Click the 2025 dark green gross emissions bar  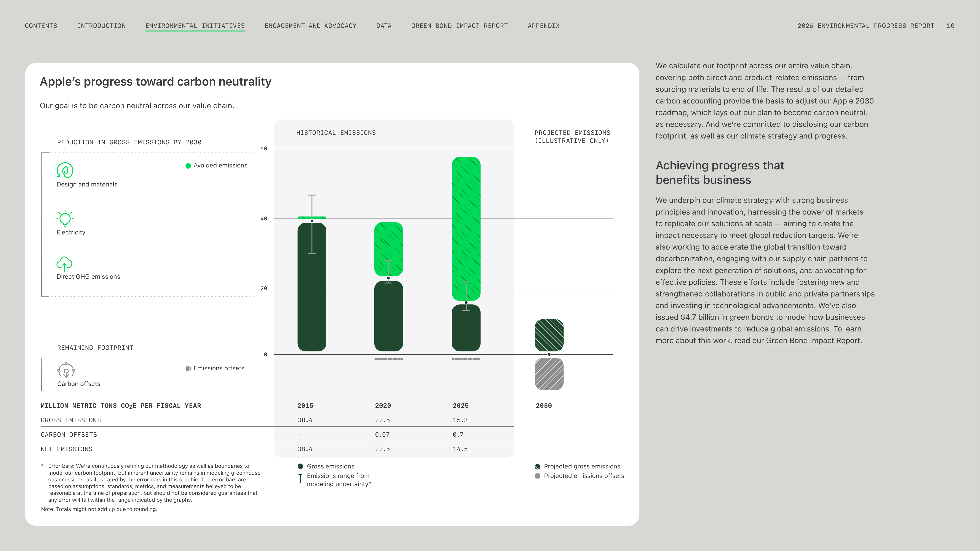466,328
